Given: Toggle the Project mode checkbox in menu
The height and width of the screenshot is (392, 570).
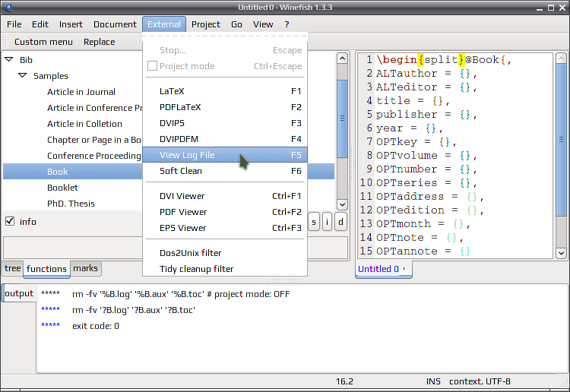Looking at the screenshot, I should pos(152,66).
